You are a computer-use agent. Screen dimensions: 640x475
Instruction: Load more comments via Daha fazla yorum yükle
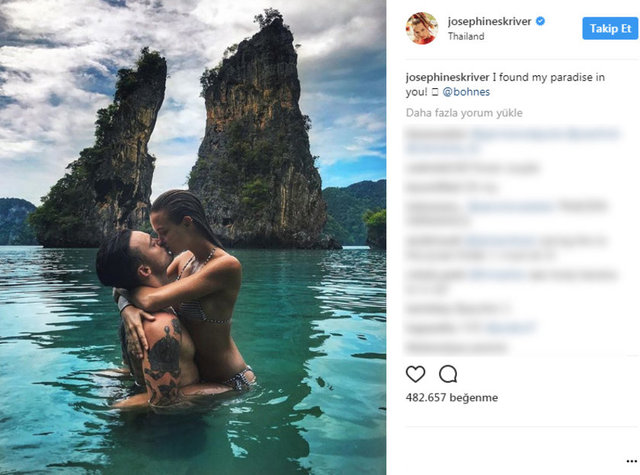point(464,113)
